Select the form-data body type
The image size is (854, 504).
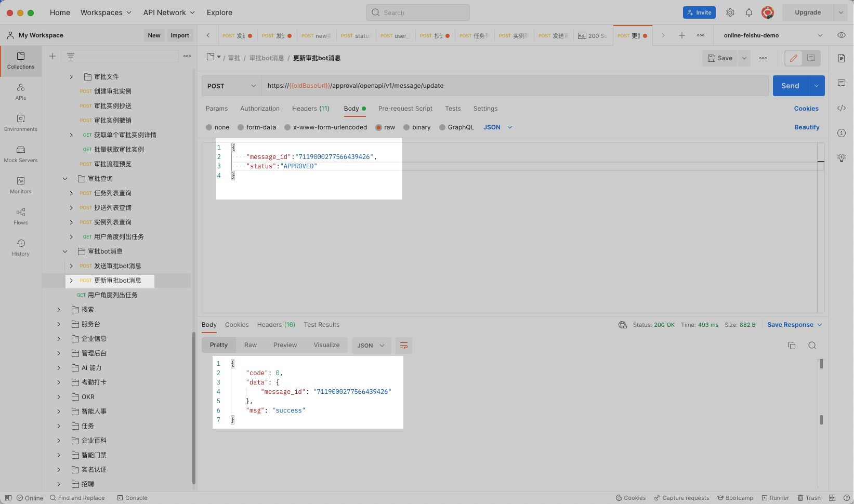[257, 127]
